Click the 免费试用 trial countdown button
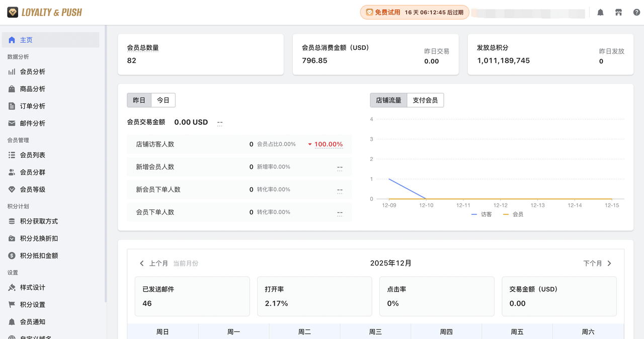The height and width of the screenshot is (339, 644). point(414,12)
